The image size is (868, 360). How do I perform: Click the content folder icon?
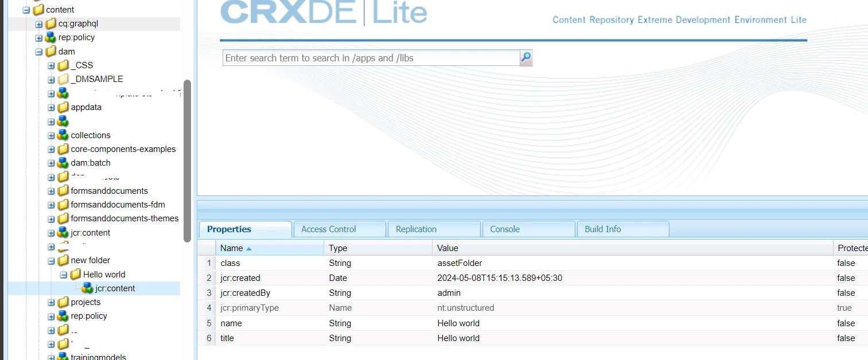point(38,10)
